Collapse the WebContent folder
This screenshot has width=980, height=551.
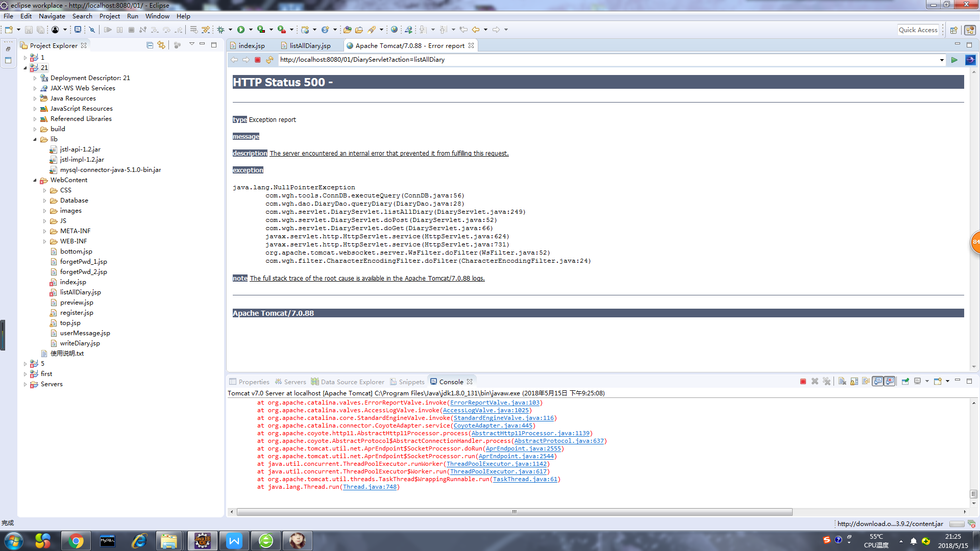click(x=35, y=180)
